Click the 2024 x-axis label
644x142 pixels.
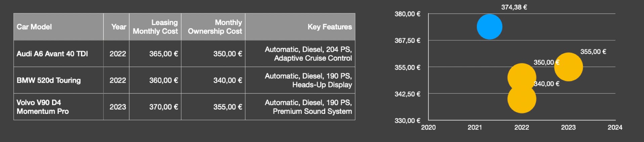tap(615, 127)
